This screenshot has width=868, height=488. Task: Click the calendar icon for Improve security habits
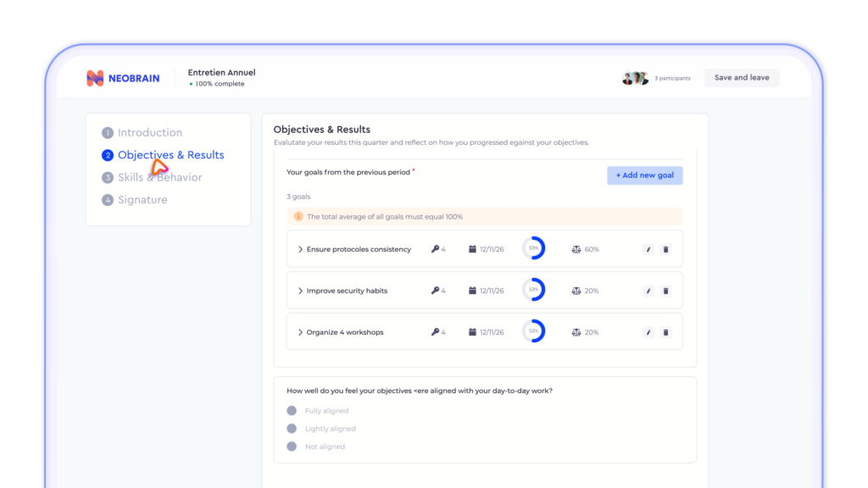coord(472,291)
